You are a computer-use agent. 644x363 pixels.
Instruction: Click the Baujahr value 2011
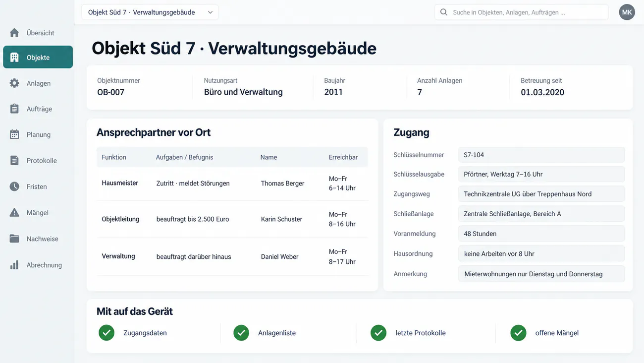333,92
